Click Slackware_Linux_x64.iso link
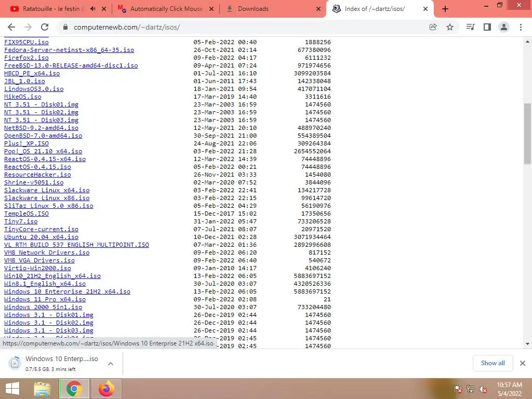 [x=47, y=190]
